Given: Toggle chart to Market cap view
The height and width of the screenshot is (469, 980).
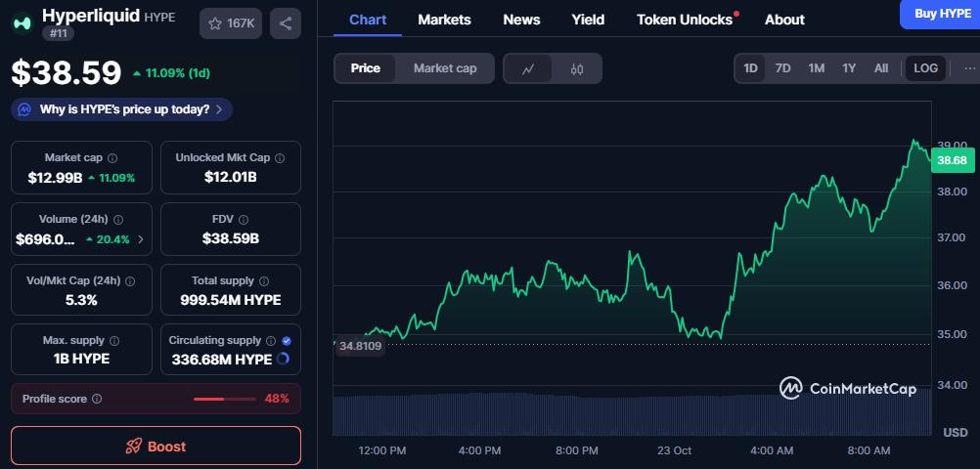Looking at the screenshot, I should 445,68.
